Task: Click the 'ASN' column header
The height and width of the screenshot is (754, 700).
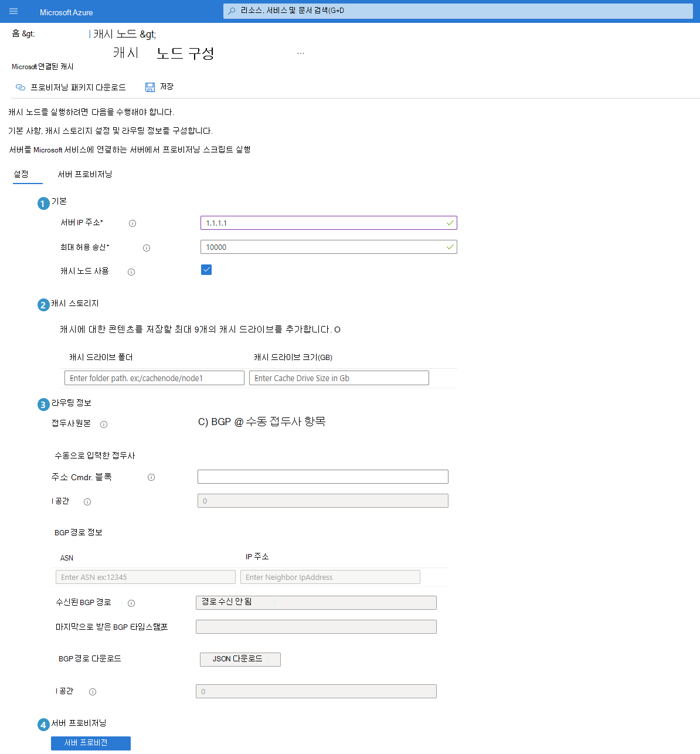Action: 67,558
